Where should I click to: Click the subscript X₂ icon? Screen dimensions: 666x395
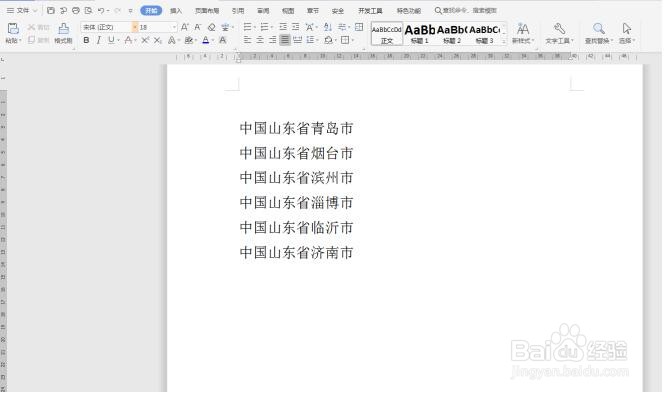point(158,40)
